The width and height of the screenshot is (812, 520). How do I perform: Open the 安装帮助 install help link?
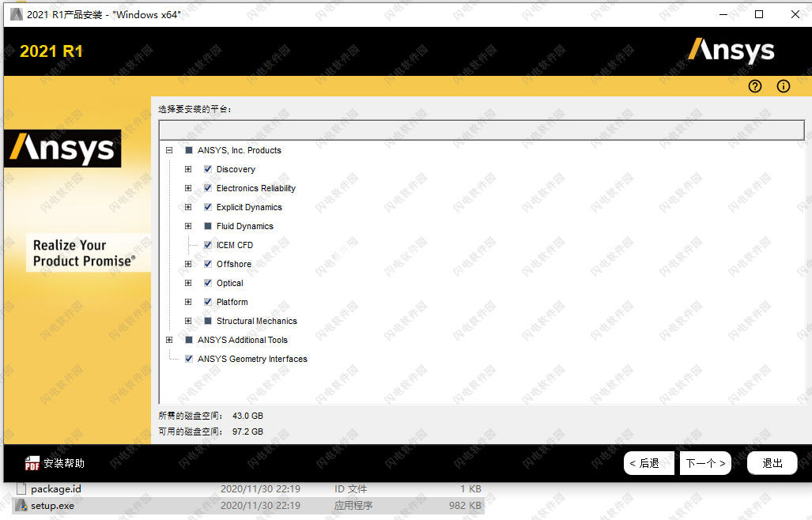(x=64, y=463)
